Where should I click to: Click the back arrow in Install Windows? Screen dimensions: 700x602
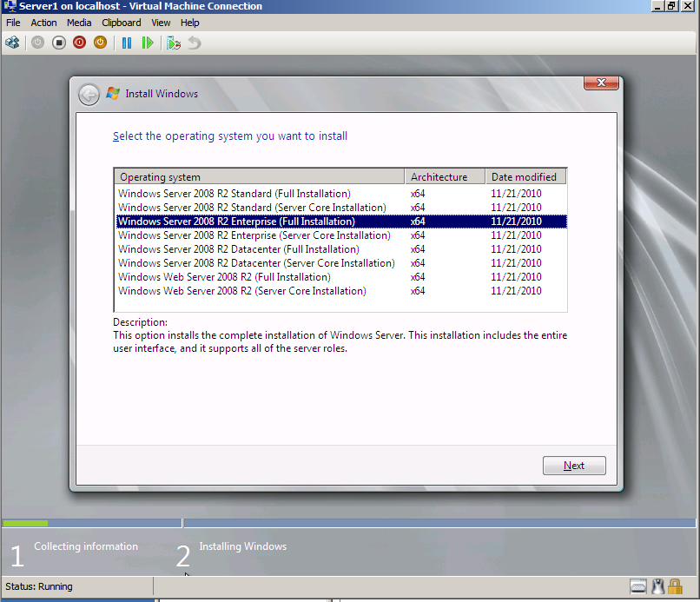tap(89, 95)
